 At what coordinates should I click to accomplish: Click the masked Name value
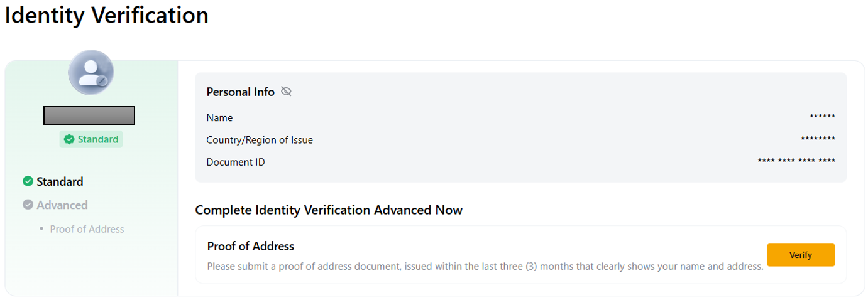822,117
